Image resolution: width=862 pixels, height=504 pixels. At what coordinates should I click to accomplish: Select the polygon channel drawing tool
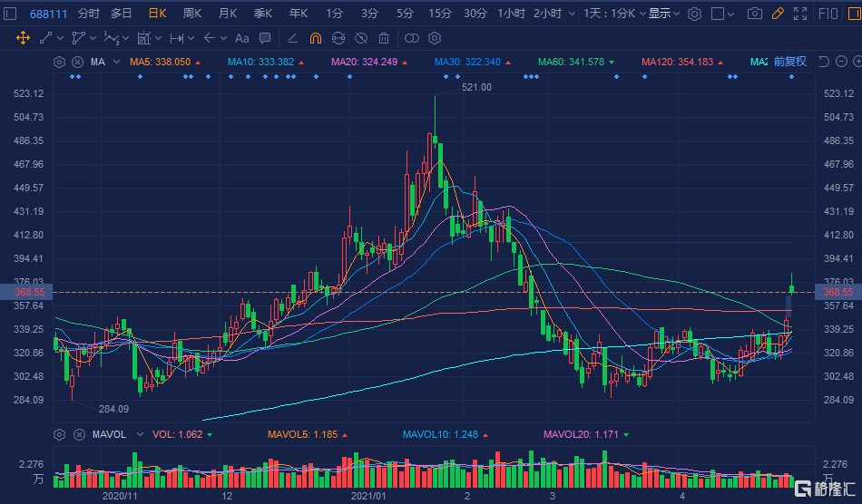pos(79,38)
